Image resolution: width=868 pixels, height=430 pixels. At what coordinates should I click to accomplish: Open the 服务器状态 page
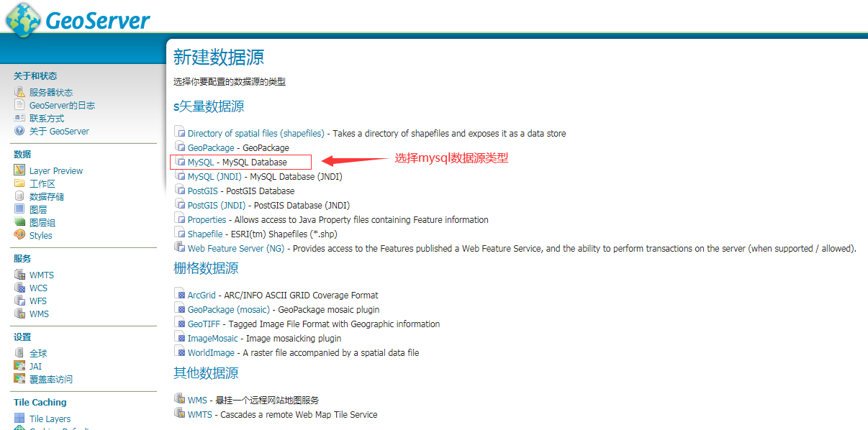(x=51, y=92)
